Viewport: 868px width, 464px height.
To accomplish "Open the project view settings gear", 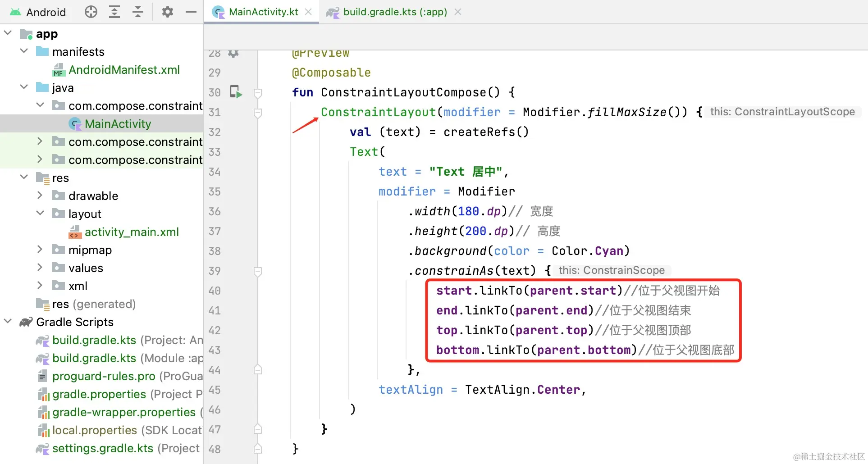I will (168, 12).
